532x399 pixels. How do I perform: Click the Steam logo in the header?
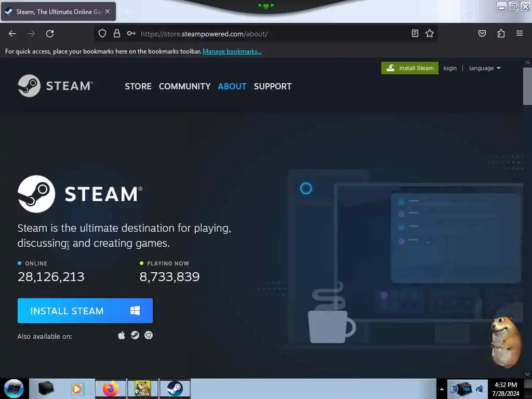click(55, 86)
